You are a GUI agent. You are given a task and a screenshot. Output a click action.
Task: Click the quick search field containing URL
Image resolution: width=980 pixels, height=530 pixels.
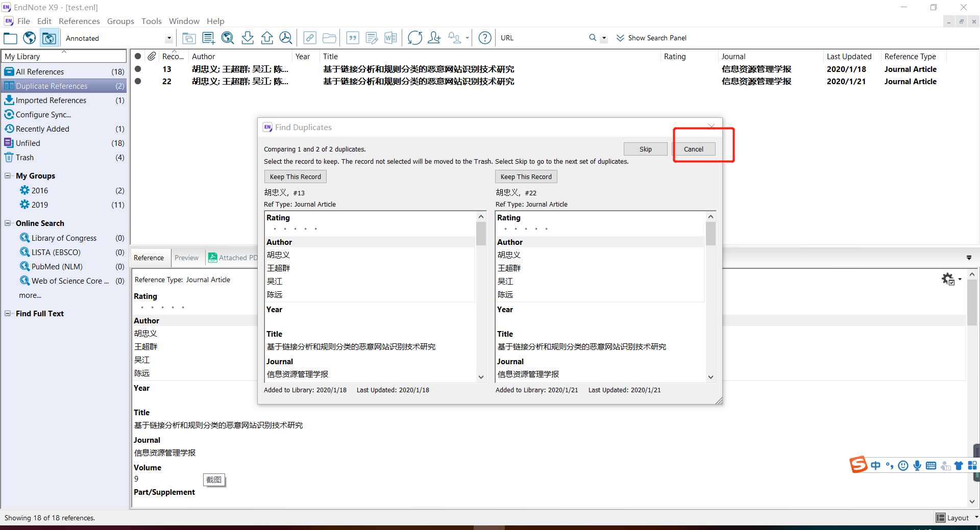coord(541,38)
